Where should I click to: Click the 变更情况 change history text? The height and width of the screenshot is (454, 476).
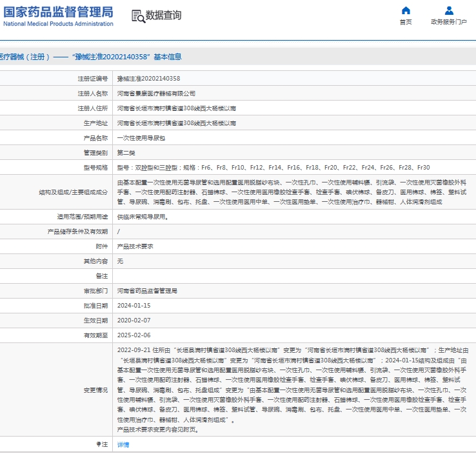click(x=293, y=390)
